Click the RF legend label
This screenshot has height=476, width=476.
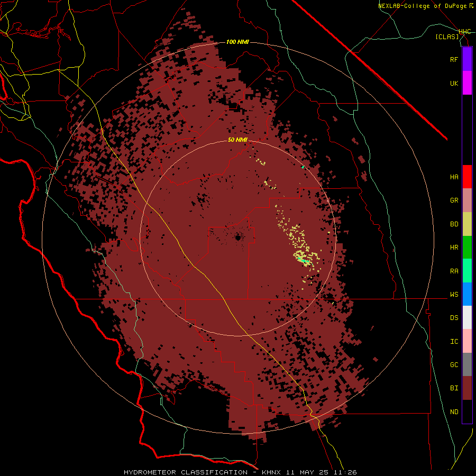pos(454,59)
